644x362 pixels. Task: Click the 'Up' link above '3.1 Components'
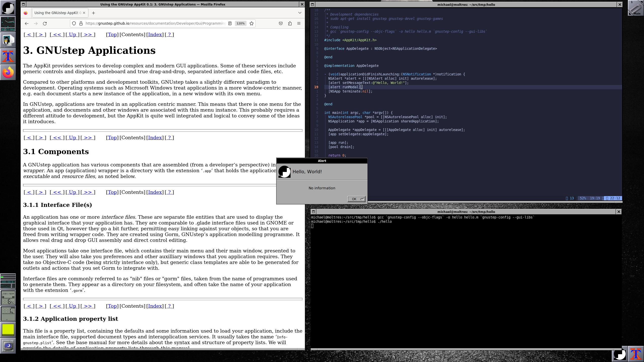pos(72,138)
